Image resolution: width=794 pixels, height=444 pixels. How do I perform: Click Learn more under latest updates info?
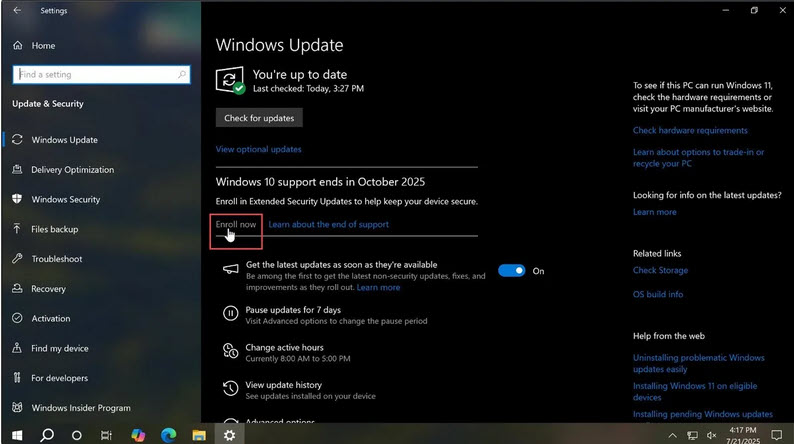pos(654,212)
